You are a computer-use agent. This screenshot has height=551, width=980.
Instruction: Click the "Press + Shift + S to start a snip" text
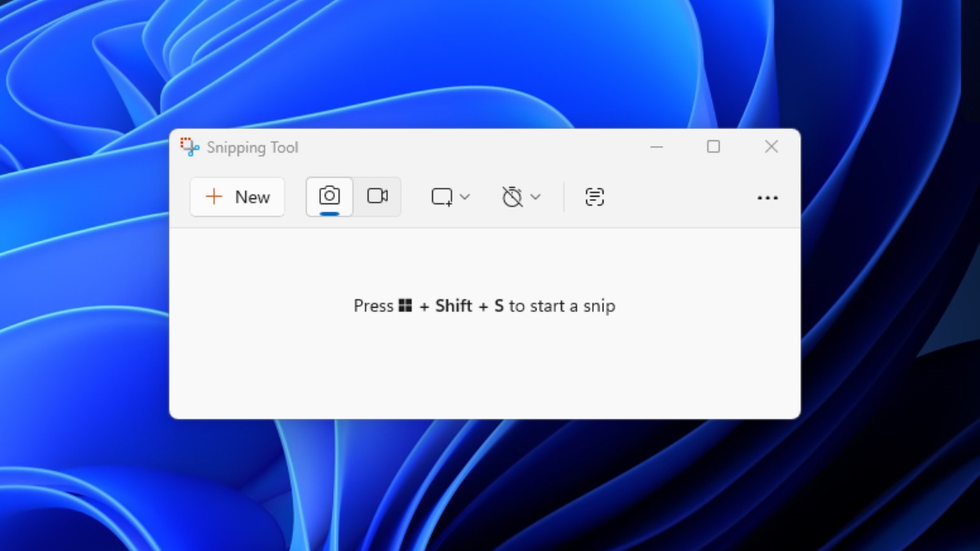[484, 306]
